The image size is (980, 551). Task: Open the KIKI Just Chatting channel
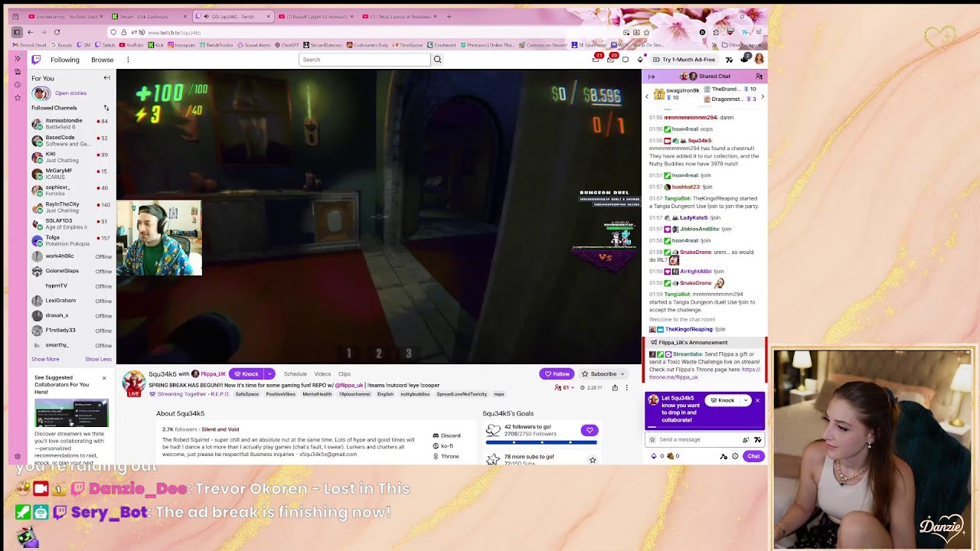71,157
